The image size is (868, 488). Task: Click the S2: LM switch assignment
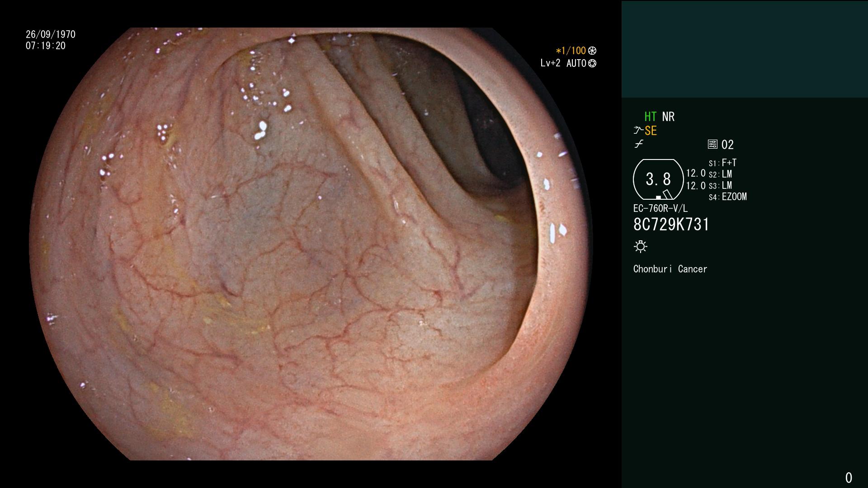(720, 174)
